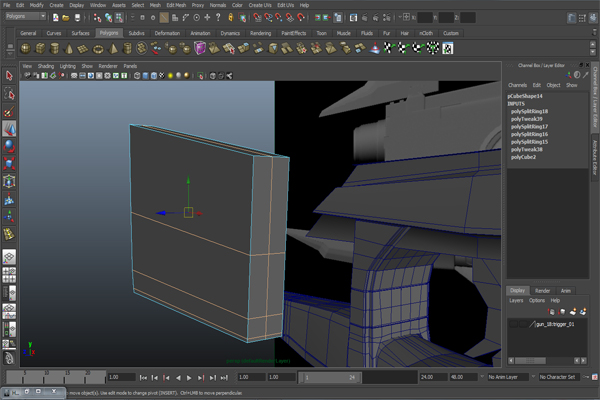Toggle the second display type box of gun_18:trigger_01 layer
Viewport: 600px width, 400px height.
522,324
